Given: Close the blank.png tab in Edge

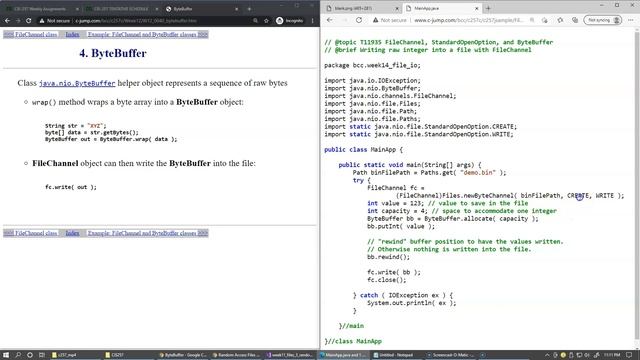Looking at the screenshot, I should pyautogui.click(x=397, y=8).
